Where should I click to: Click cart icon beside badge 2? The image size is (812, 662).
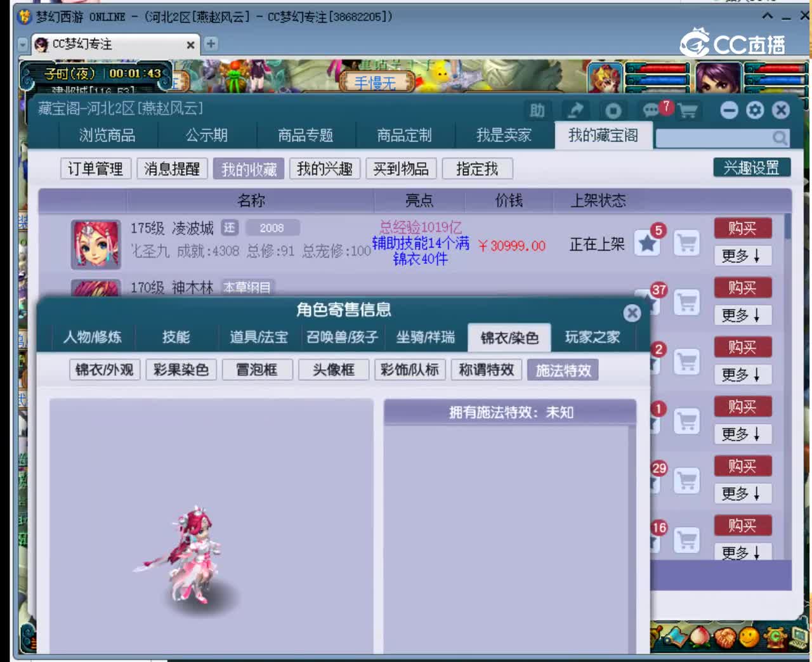(686, 362)
